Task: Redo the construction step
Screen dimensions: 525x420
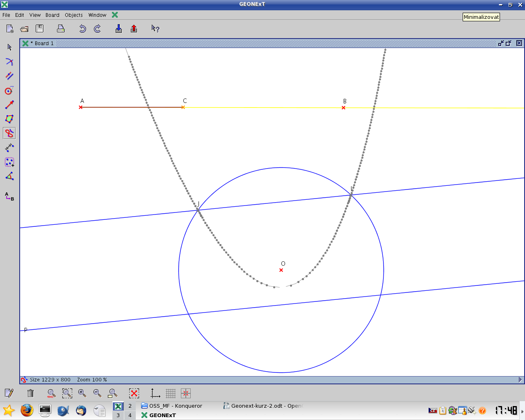Action: [x=97, y=29]
